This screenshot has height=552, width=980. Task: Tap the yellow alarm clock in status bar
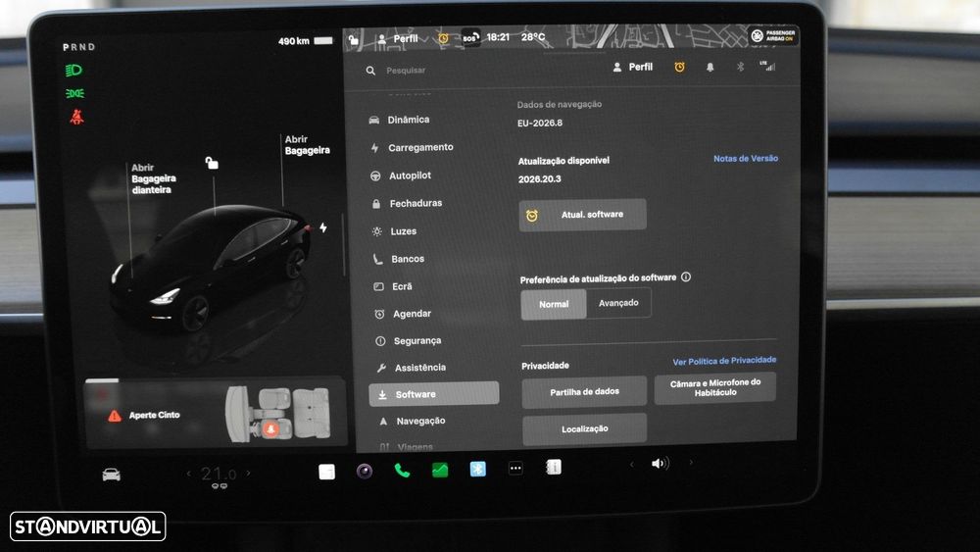pos(443,38)
